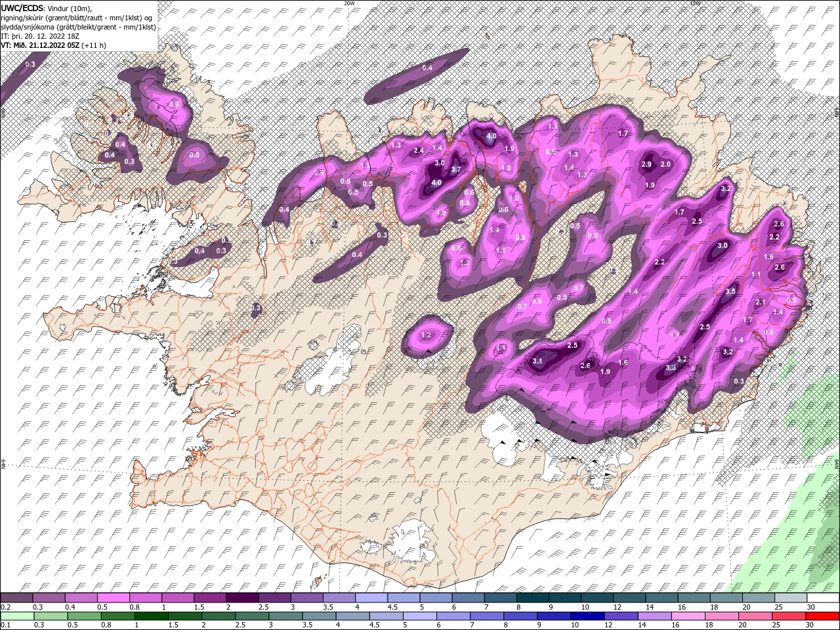Click the red swatch at the end of the rain legend
The height and width of the screenshot is (630, 840).
click(822, 616)
